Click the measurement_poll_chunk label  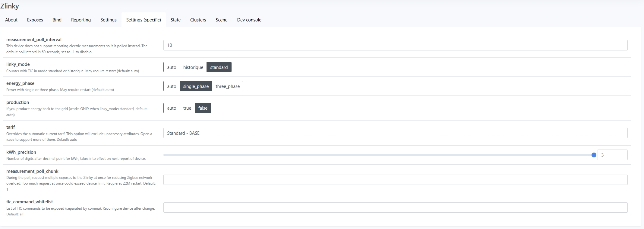coord(33,171)
